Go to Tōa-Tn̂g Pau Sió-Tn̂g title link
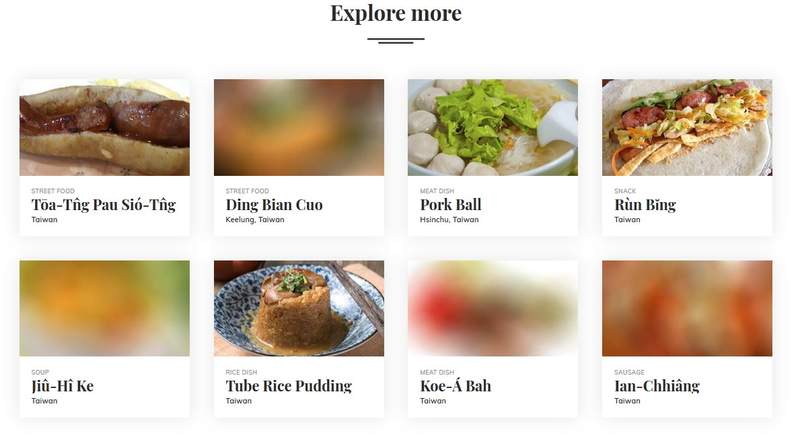 [x=104, y=205]
